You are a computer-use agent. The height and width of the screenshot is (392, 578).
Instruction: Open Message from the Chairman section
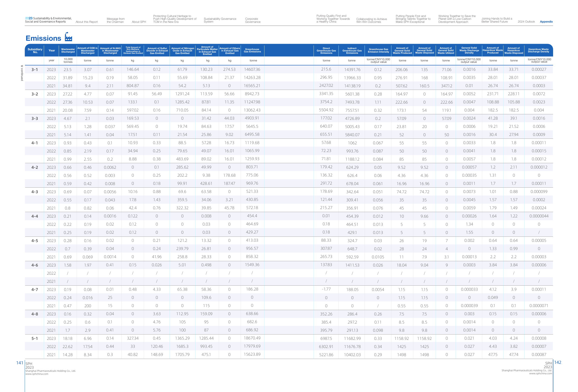[116, 20]
